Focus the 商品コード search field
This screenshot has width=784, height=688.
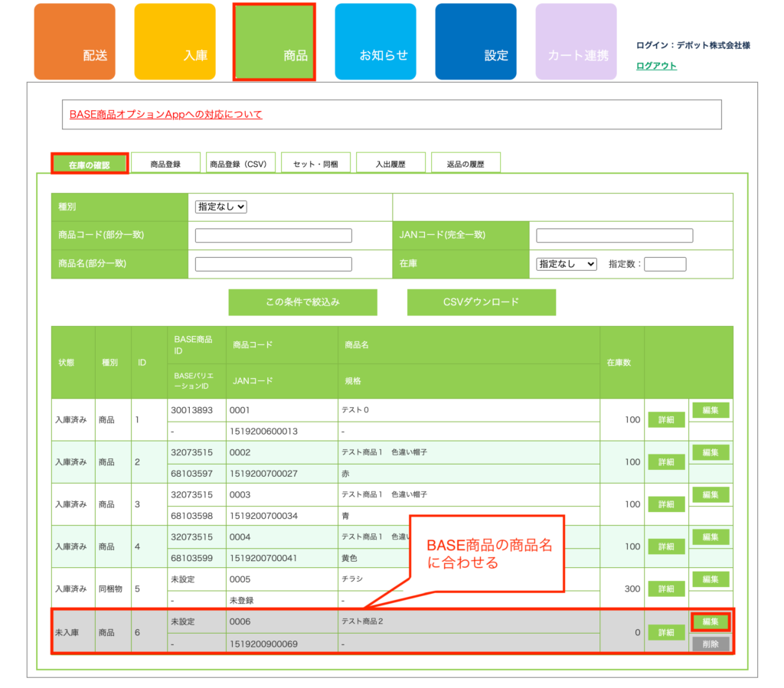click(x=273, y=236)
